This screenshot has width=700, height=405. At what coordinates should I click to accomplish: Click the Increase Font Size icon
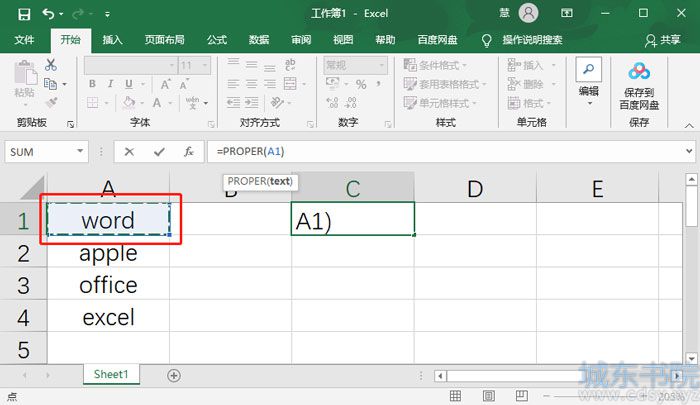[165, 84]
